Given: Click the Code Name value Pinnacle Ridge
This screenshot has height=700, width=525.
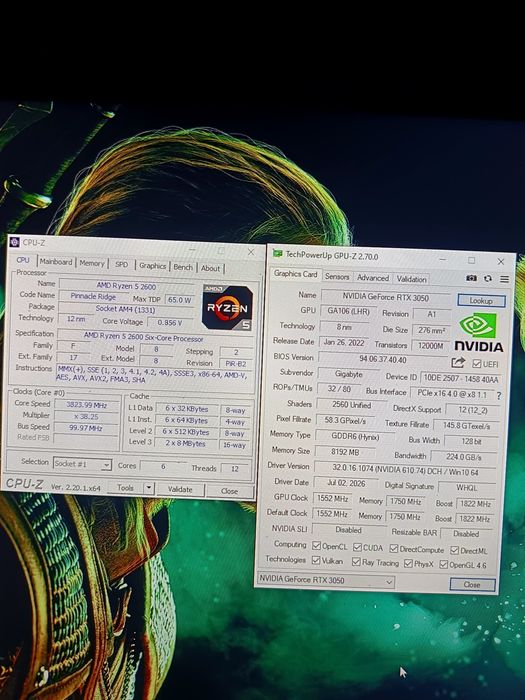Looking at the screenshot, I should [93, 296].
